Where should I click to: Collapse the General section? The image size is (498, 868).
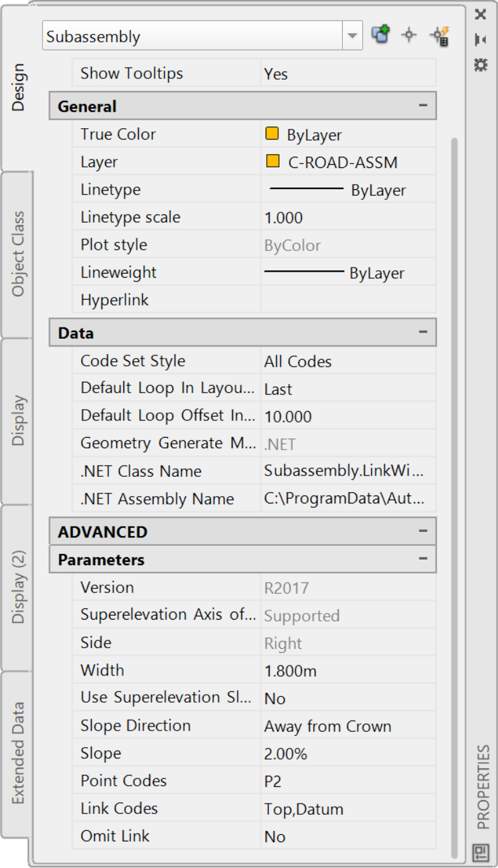[423, 106]
